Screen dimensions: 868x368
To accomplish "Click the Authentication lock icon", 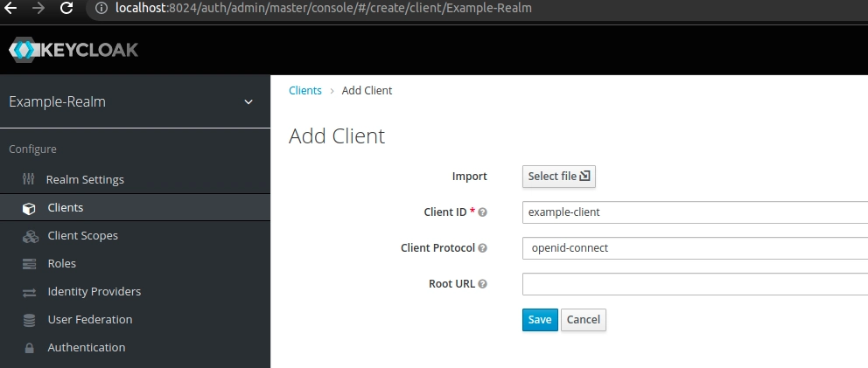I will 30,348.
